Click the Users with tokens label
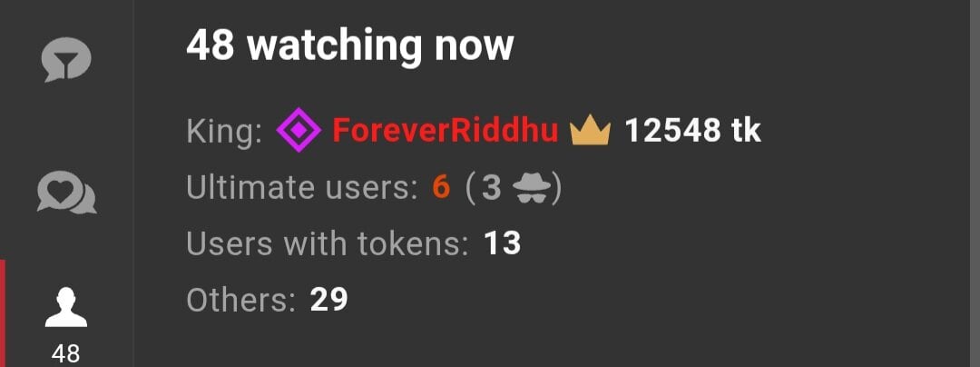Screen dimensions: 980x367 pyautogui.click(x=328, y=243)
